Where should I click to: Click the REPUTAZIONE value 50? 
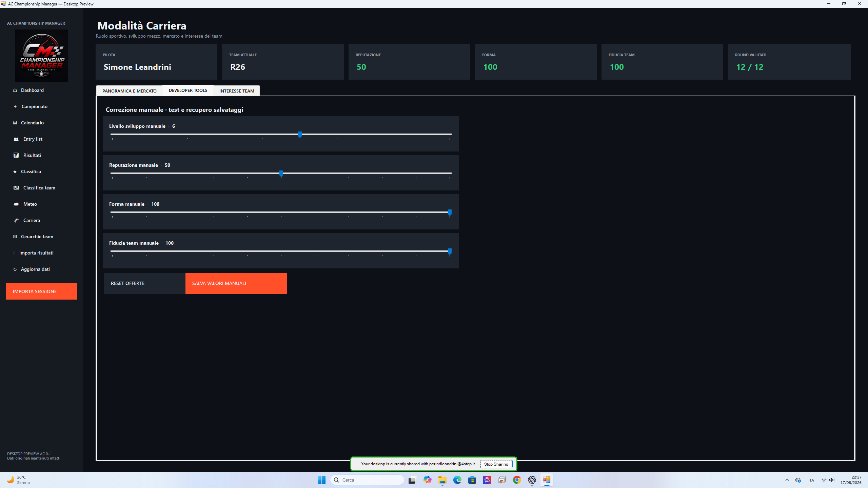(361, 67)
